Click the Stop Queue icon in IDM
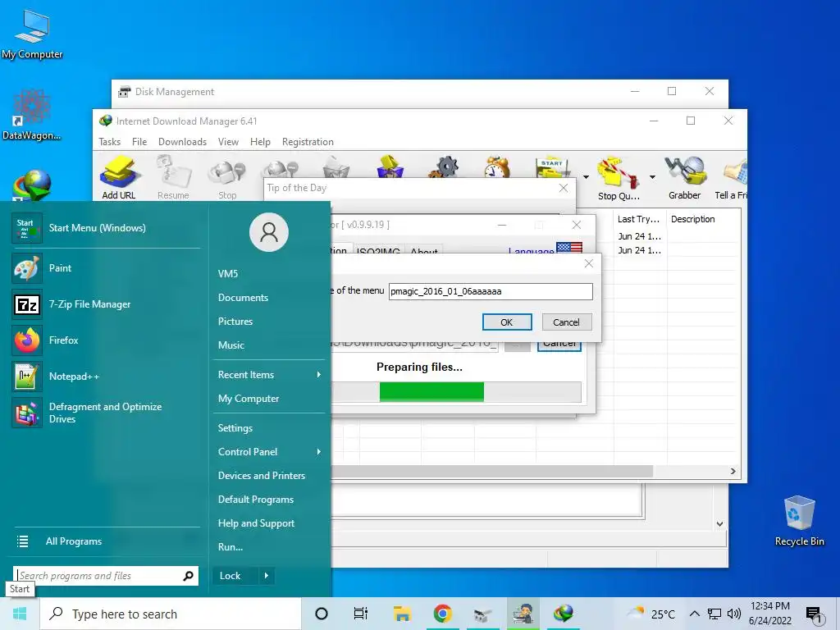This screenshot has width=840, height=630. pyautogui.click(x=619, y=179)
